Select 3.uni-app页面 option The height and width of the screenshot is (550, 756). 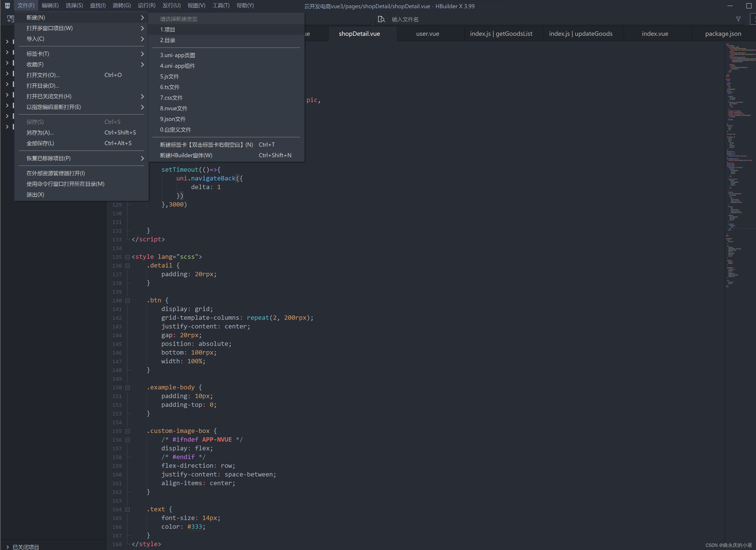(226, 55)
